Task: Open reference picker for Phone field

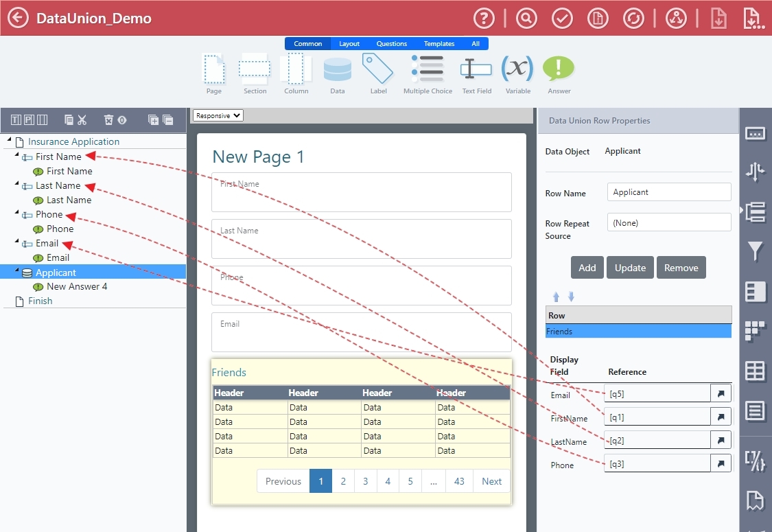Action: pyautogui.click(x=721, y=463)
